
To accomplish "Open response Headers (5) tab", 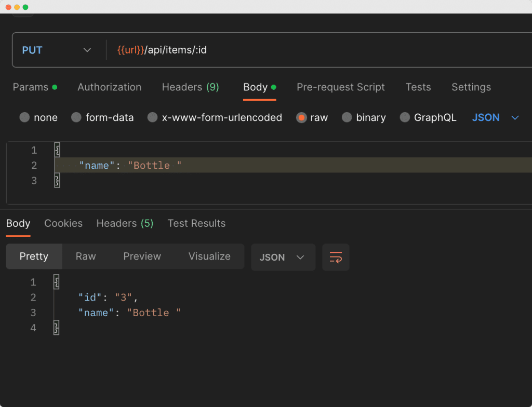I will pyautogui.click(x=125, y=223).
